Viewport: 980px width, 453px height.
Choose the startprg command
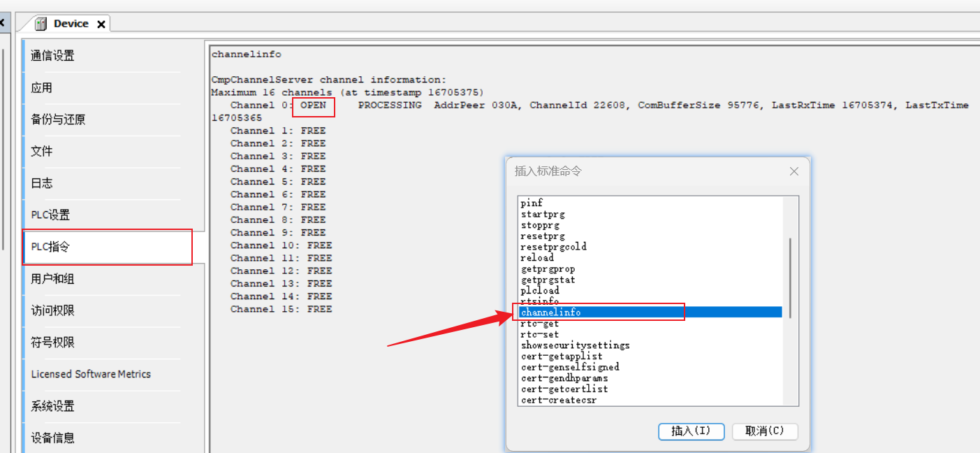click(543, 214)
